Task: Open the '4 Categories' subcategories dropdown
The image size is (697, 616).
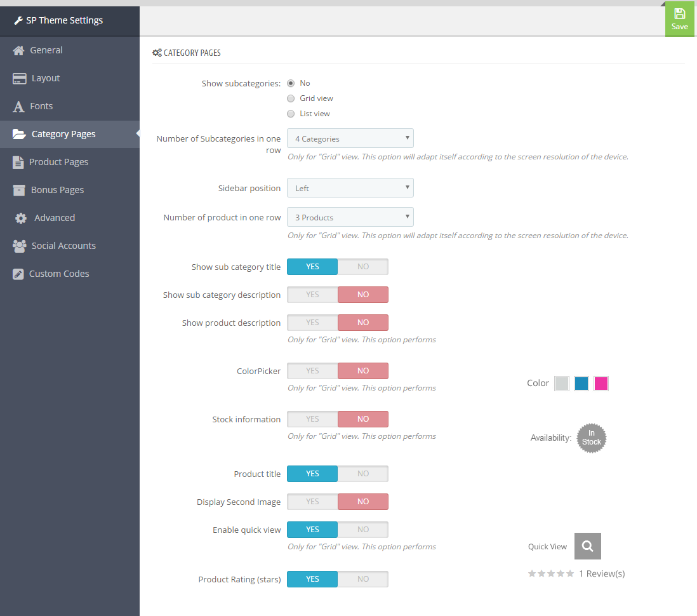Action: [350, 138]
